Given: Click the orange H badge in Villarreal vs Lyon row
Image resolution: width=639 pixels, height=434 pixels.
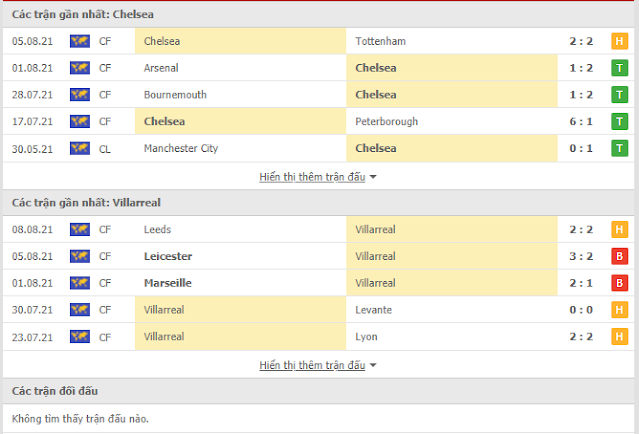Looking at the screenshot, I should click(619, 337).
